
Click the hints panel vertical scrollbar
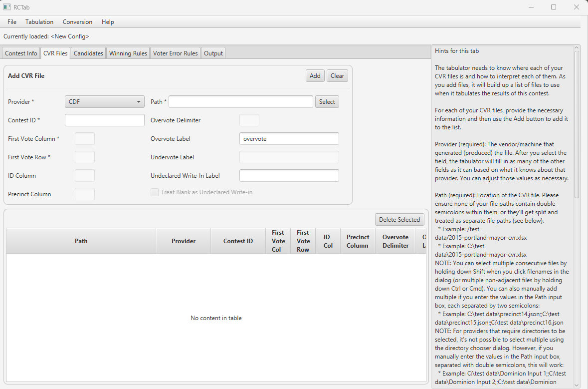577,124
